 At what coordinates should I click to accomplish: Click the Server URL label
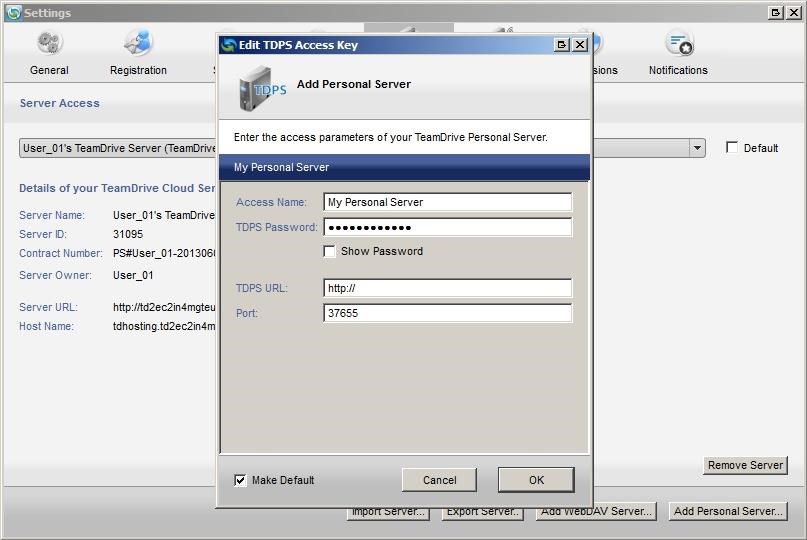click(48, 307)
